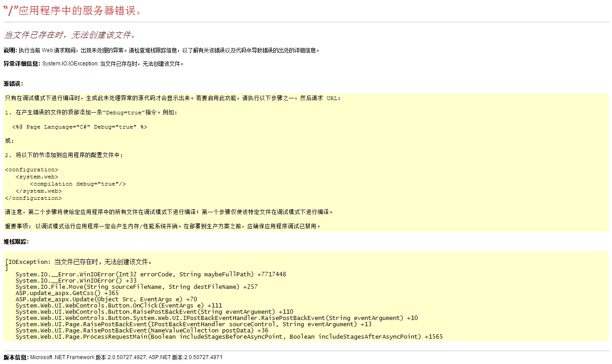612x364 pixels.
Task: Click the 版本信息 label at the bottom
Action: pos(16,357)
